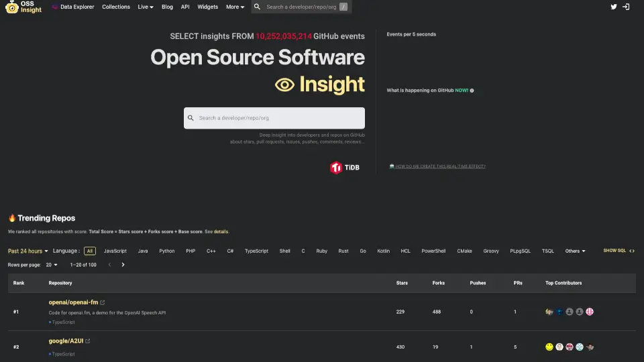This screenshot has width=644, height=362.
Task: Click the SHOW SQL button
Action: (x=619, y=251)
